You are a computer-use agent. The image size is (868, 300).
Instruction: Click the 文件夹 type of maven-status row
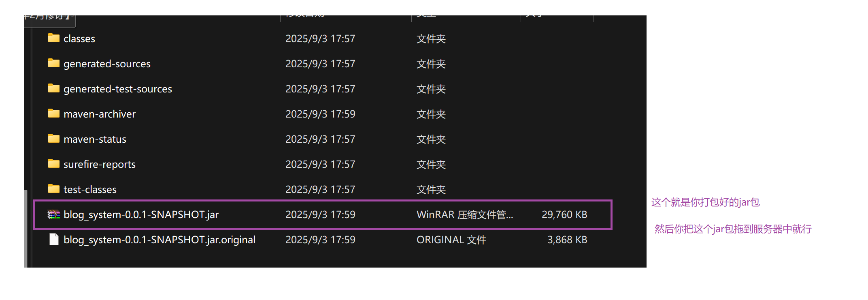click(431, 139)
